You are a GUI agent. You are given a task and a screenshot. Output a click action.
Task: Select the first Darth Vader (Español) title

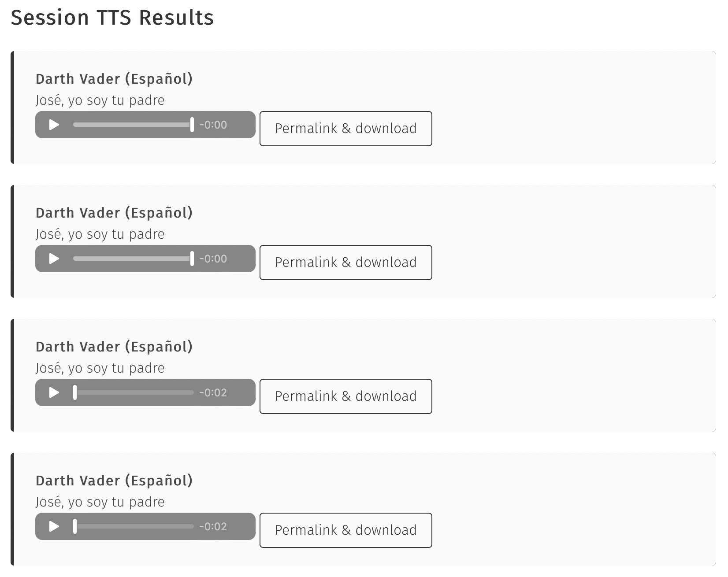[114, 78]
